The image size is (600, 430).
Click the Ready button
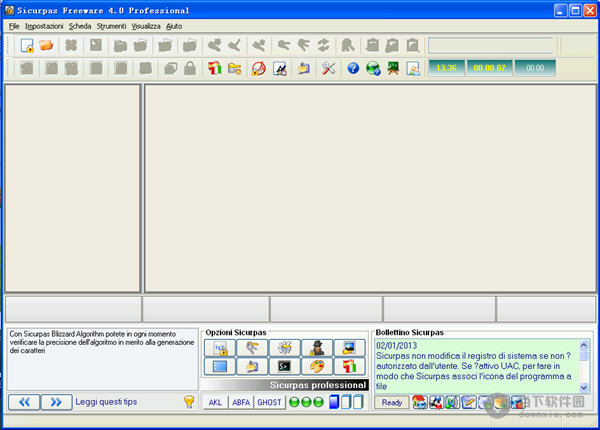pos(391,402)
